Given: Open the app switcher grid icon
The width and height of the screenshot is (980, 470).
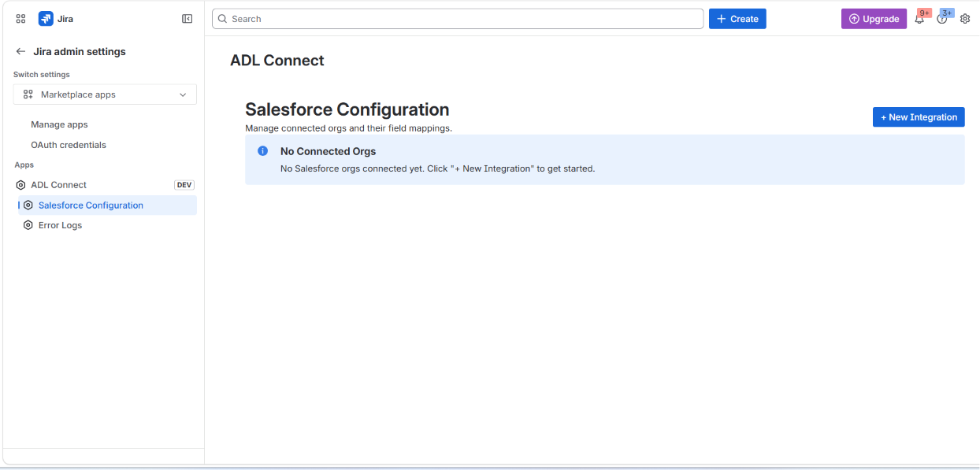Looking at the screenshot, I should coord(20,19).
